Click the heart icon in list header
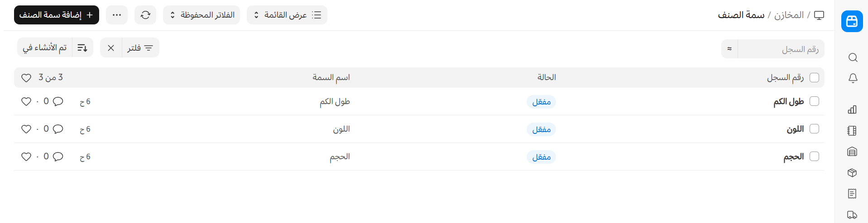 pyautogui.click(x=26, y=78)
